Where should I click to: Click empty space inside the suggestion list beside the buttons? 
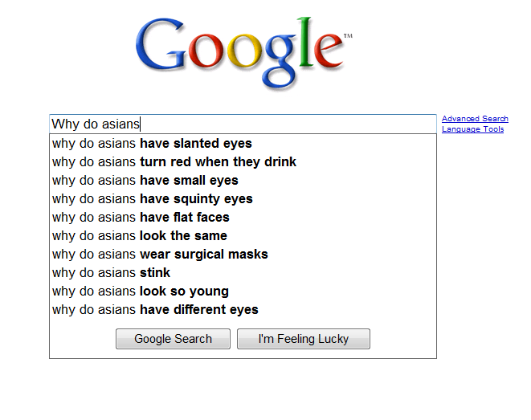click(403, 339)
